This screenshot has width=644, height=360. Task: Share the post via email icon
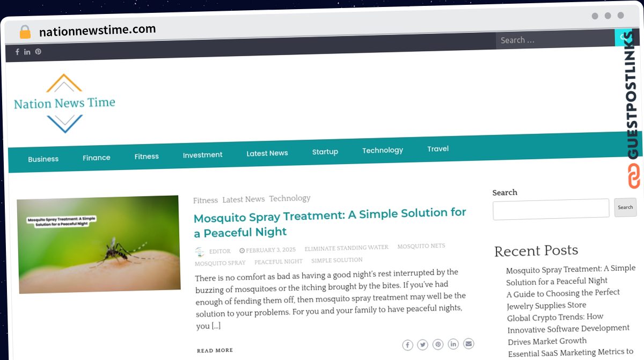coord(469,344)
